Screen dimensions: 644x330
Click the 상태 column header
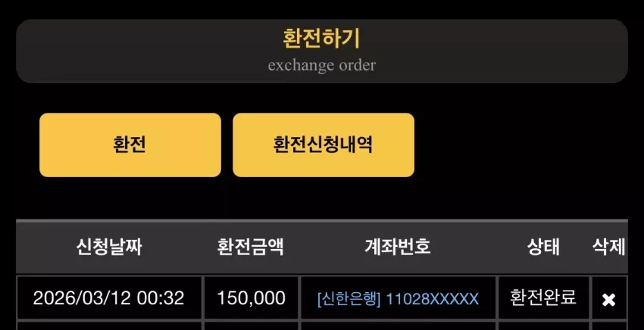[543, 247]
